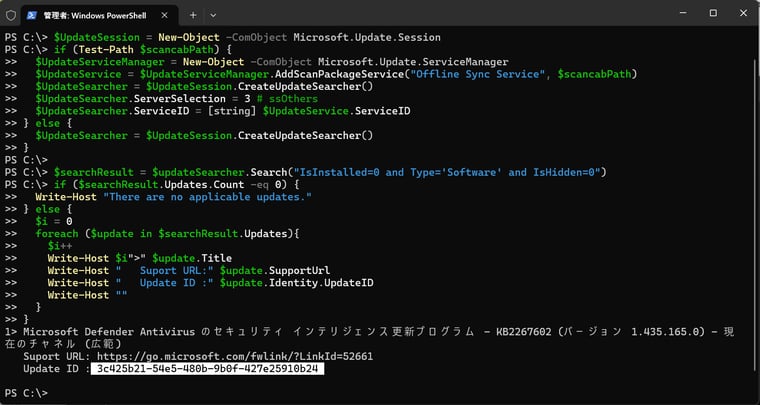
Task: Click the Microsoft.Update.Session text
Action: coord(367,37)
